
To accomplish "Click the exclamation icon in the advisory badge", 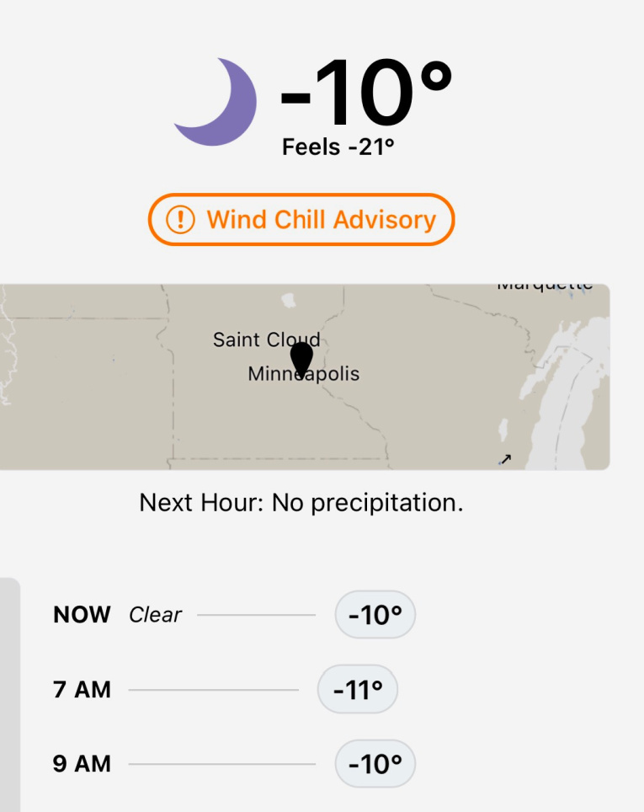I will [x=179, y=220].
